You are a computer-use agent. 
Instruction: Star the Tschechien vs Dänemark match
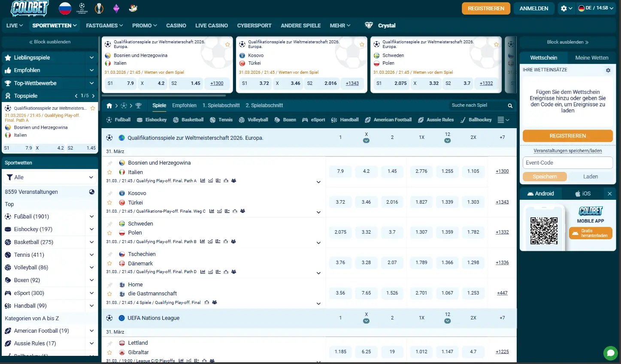[109, 262]
